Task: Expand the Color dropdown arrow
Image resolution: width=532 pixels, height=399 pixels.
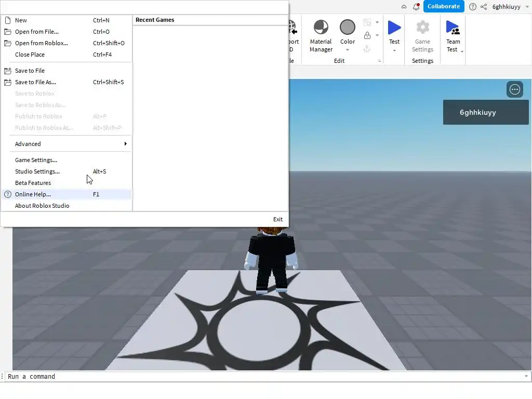Action: (348, 50)
